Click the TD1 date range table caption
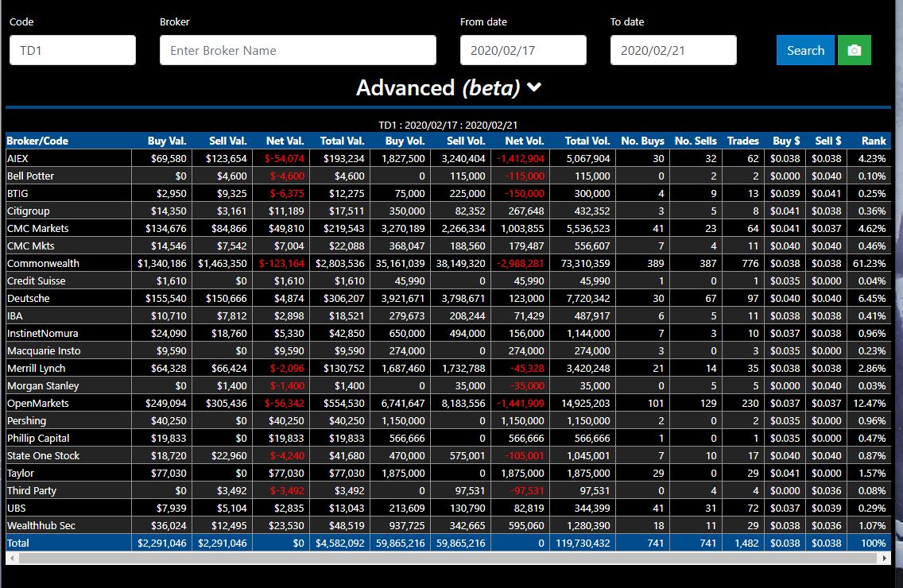Viewport: 903px width, 588px height. coord(448,125)
